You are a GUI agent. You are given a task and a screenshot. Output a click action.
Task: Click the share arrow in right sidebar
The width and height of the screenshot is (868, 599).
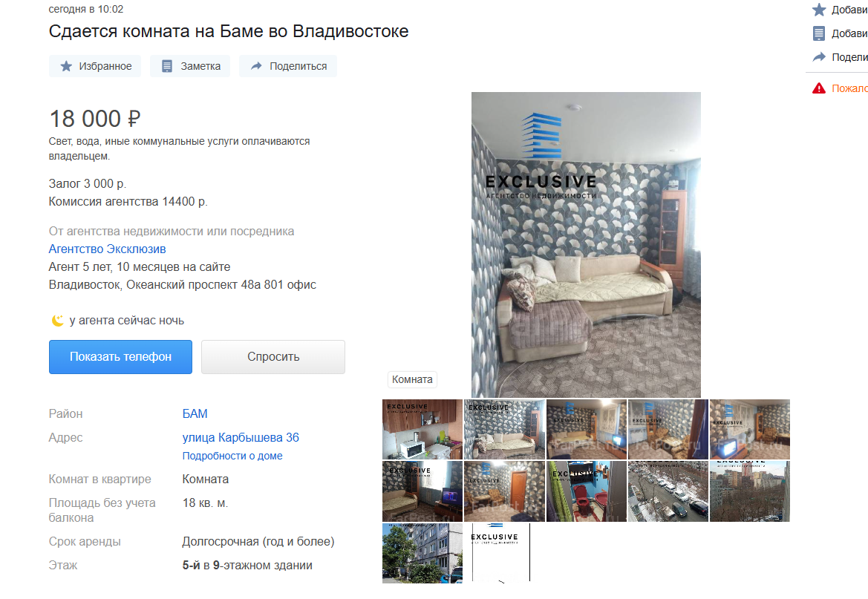819,57
